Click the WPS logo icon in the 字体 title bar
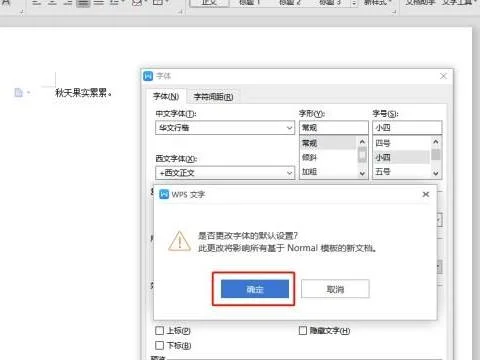Image resolution: width=480 pixels, height=360 pixels. click(x=148, y=76)
